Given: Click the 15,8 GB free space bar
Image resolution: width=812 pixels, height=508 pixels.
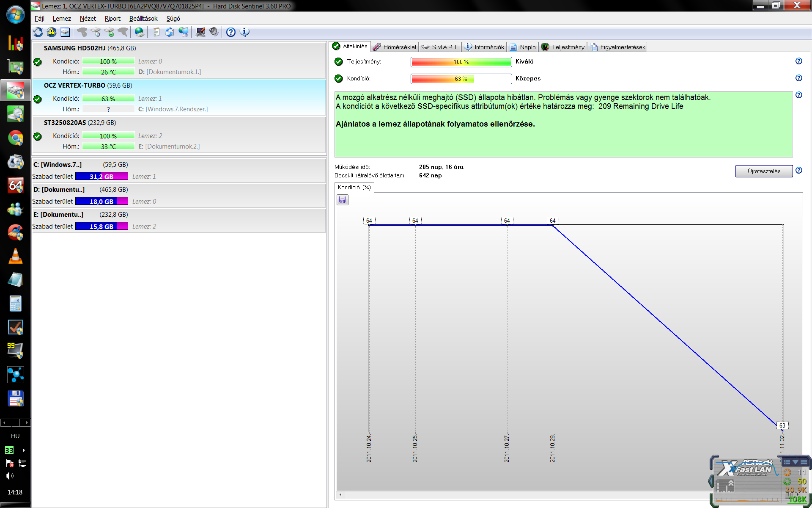Looking at the screenshot, I should [101, 226].
